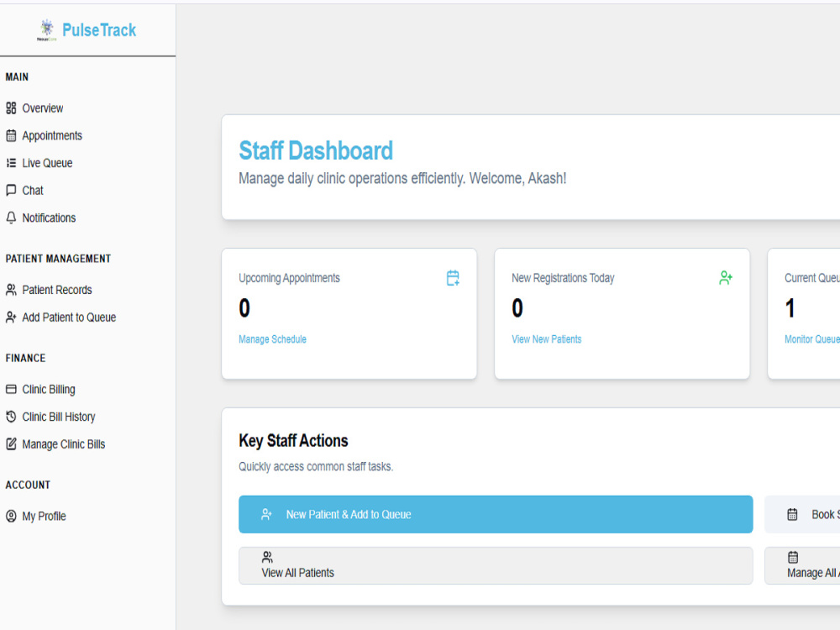Follow the View New Patients link
The image size is (840, 630).
click(x=547, y=339)
